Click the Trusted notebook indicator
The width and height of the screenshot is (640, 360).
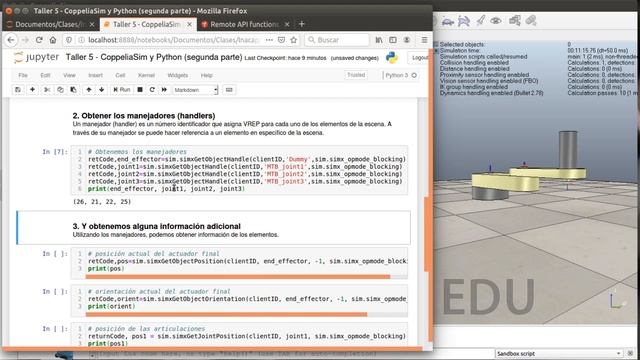tap(356, 75)
